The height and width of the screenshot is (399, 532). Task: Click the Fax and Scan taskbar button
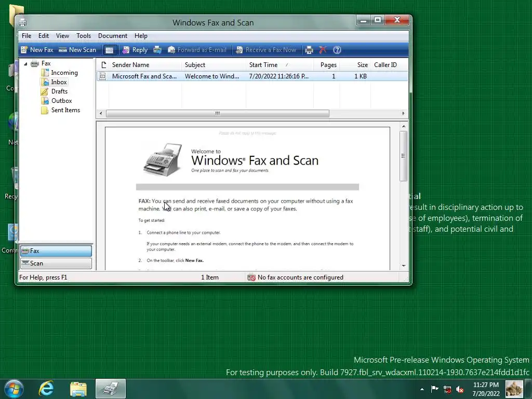pyautogui.click(x=111, y=389)
